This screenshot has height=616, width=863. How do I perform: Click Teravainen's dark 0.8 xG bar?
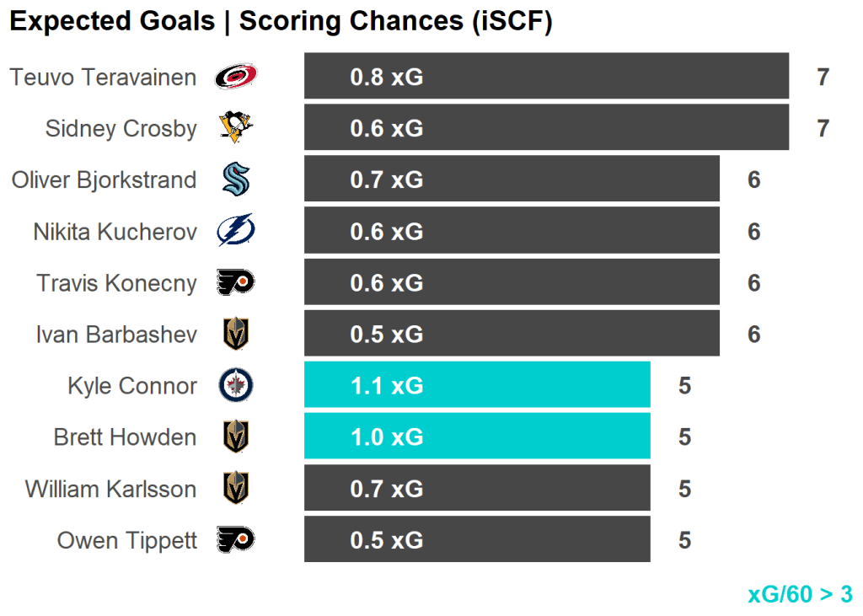[x=546, y=78]
